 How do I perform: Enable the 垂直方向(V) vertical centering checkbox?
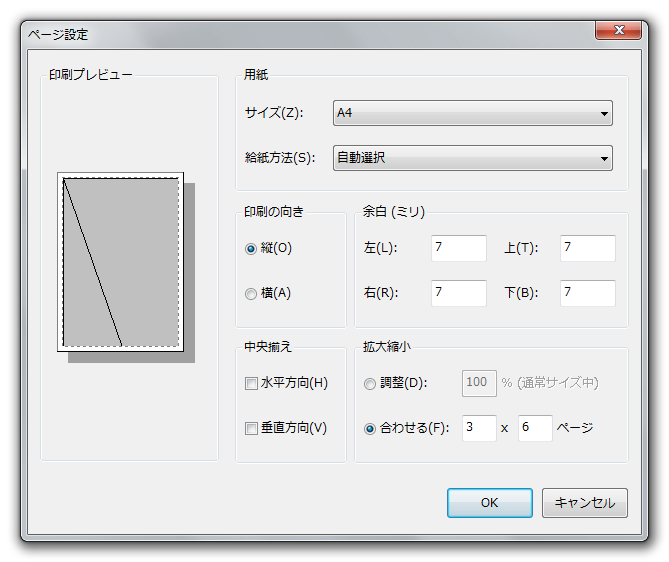(252, 429)
